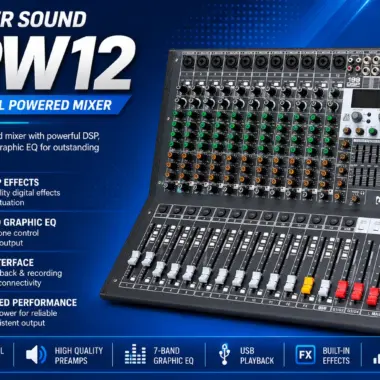Click the dark DSP display screen on the mixer
This screenshot has height=380, width=380.
[365, 98]
